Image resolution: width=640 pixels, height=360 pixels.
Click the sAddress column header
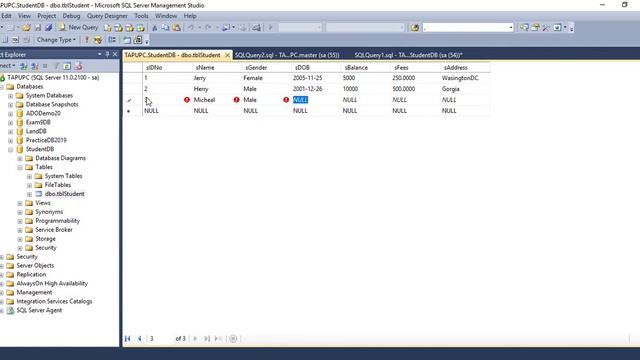pyautogui.click(x=465, y=68)
